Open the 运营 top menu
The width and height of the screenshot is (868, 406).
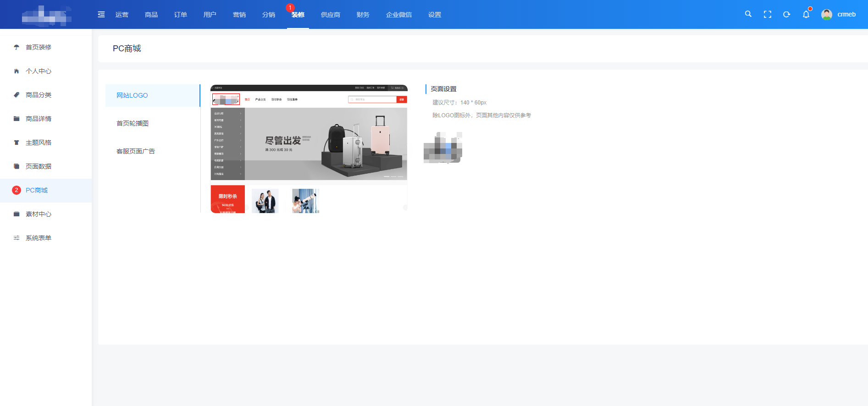[x=122, y=15]
